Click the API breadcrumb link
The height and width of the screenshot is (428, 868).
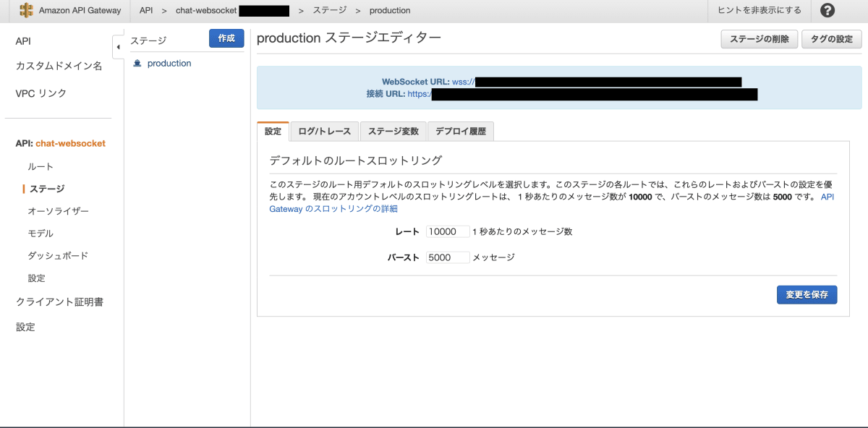(146, 10)
